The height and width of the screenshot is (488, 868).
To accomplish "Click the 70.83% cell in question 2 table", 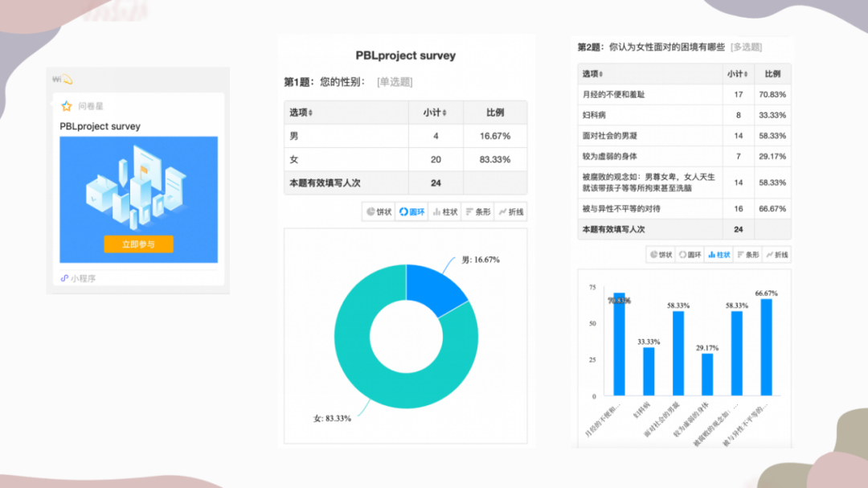I will pyautogui.click(x=772, y=95).
